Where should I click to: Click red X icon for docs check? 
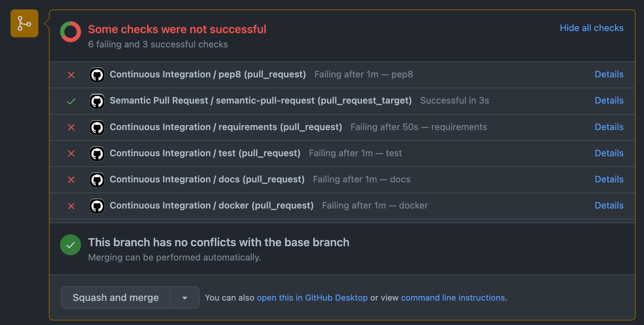71,180
